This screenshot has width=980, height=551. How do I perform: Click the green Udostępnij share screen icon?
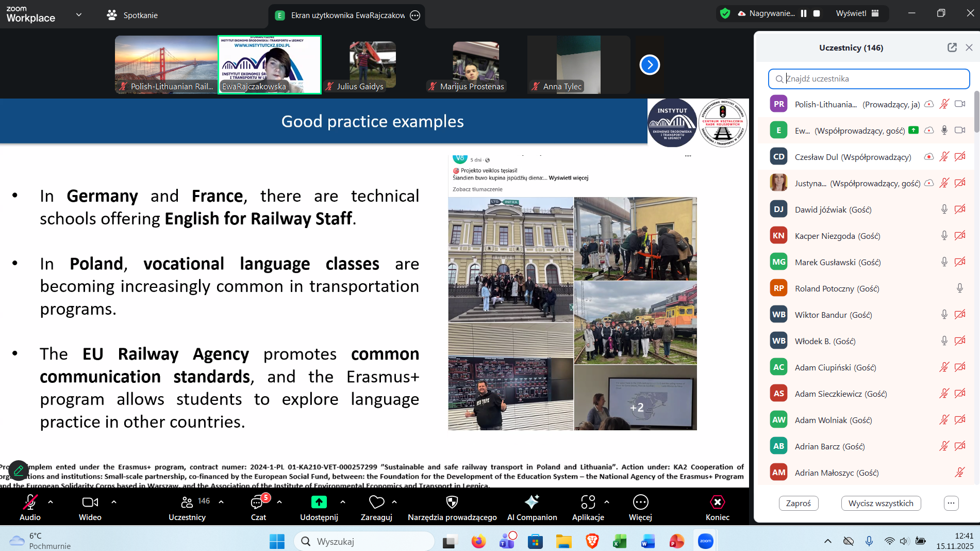319,502
